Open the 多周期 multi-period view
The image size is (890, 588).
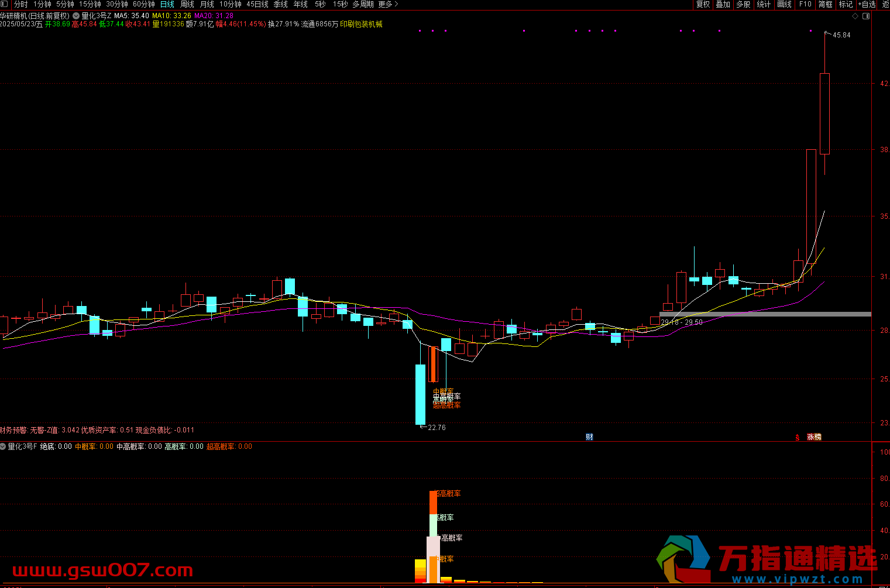click(x=363, y=4)
